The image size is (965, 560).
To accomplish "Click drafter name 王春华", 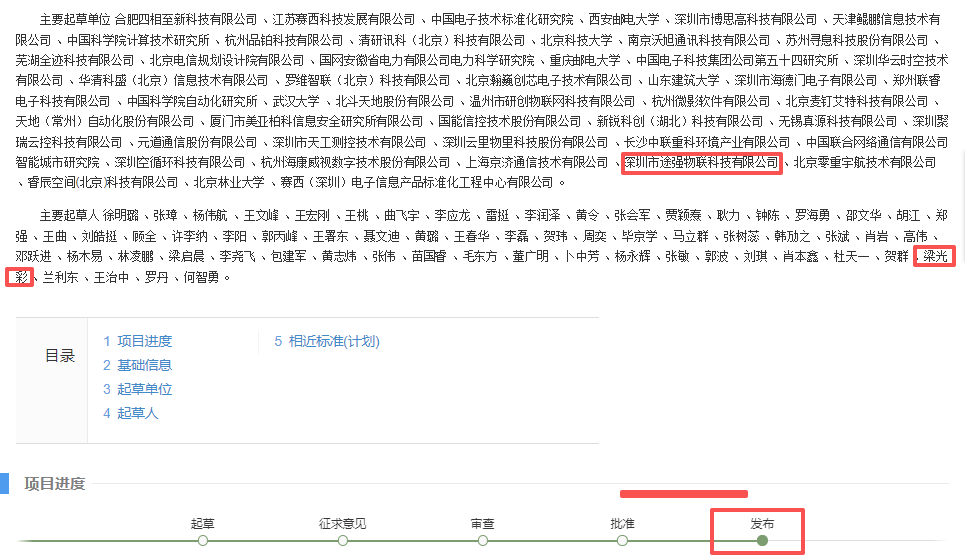I will click(x=471, y=236).
